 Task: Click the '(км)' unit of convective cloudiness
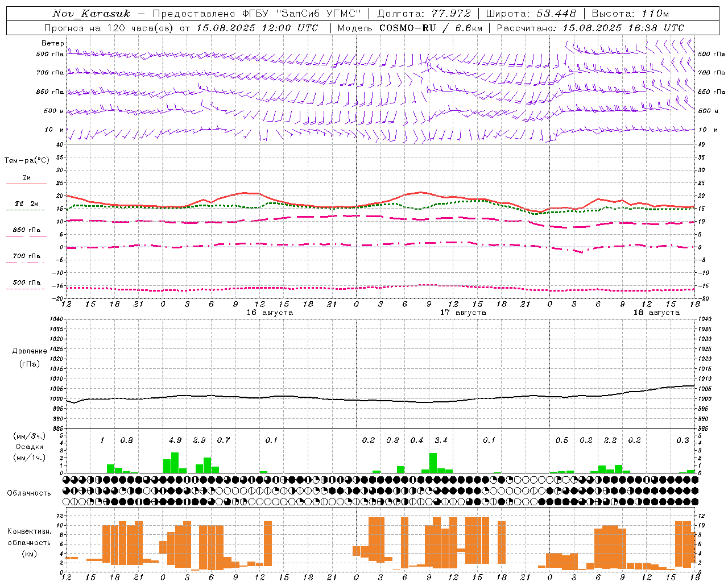pos(29,554)
